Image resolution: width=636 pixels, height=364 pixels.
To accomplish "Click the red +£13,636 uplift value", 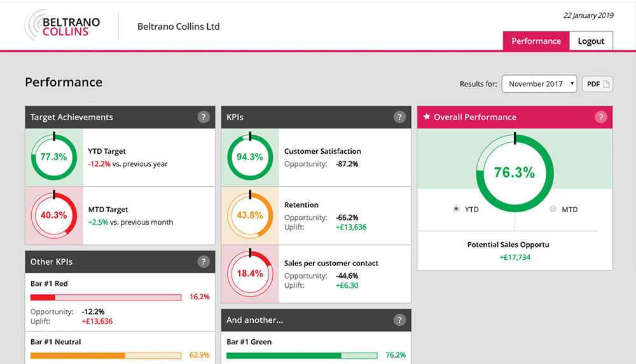I will (x=97, y=321).
